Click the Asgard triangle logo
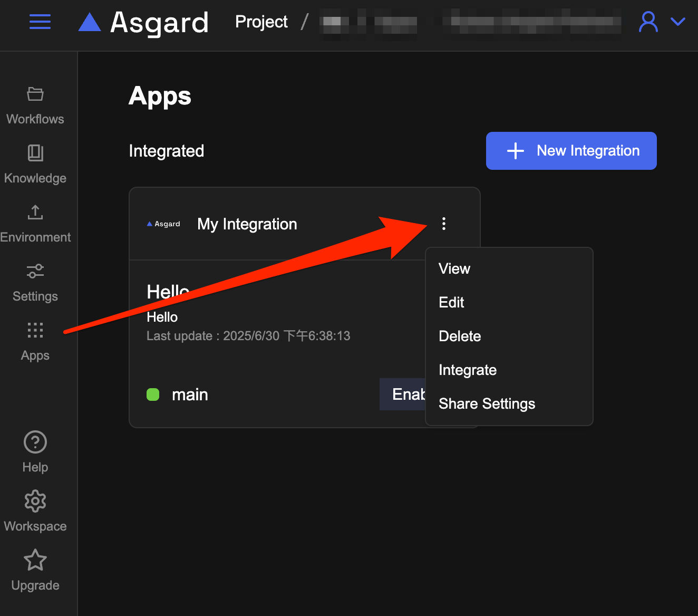This screenshot has height=616, width=698. click(x=90, y=22)
